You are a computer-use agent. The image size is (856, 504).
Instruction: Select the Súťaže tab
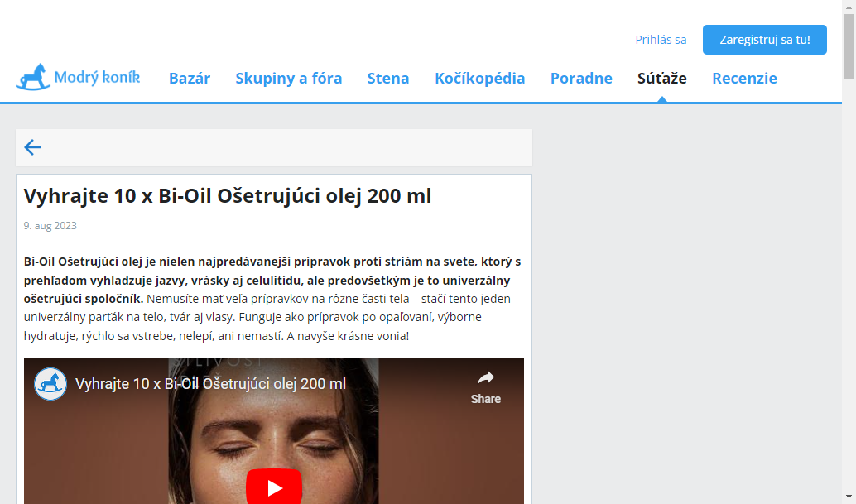(x=662, y=79)
